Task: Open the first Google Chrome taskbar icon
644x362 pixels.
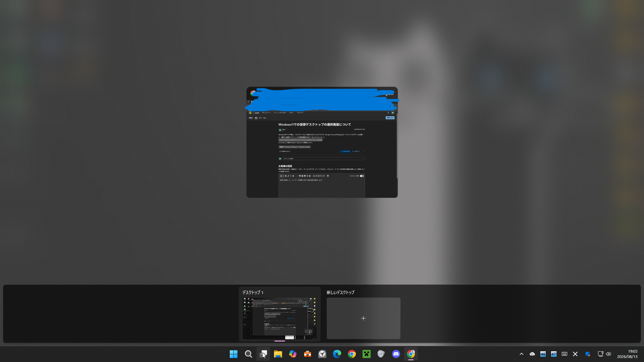Action: click(352, 354)
